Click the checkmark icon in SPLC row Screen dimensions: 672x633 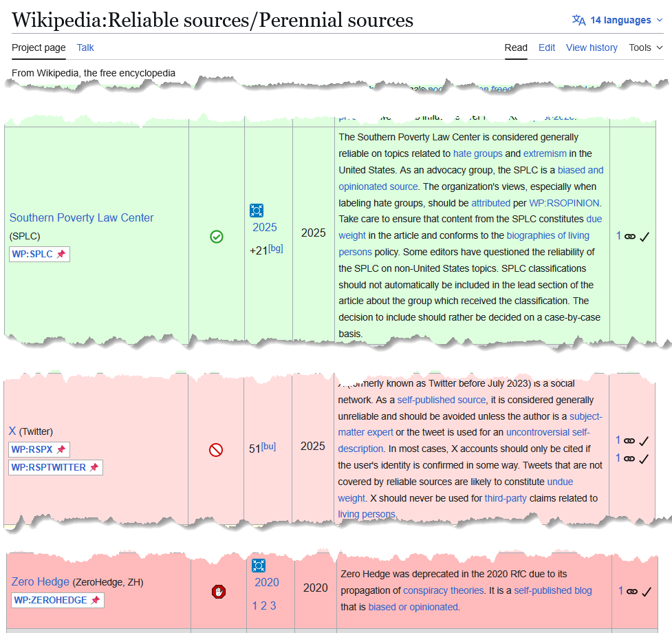click(x=644, y=237)
